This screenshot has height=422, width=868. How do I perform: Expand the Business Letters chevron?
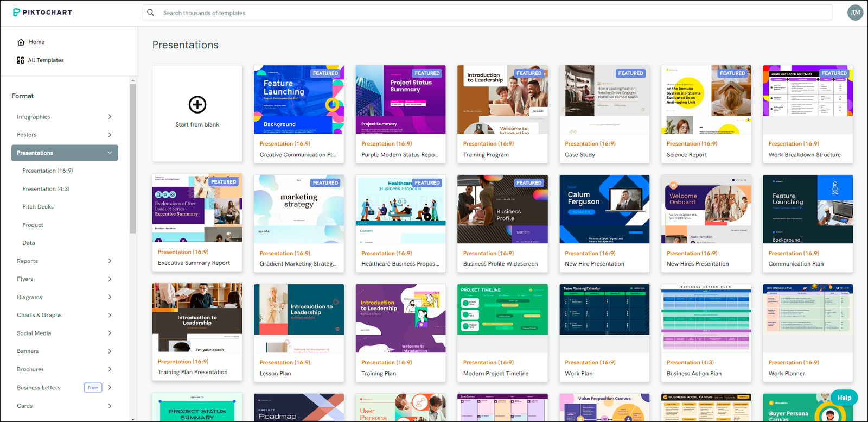[110, 387]
